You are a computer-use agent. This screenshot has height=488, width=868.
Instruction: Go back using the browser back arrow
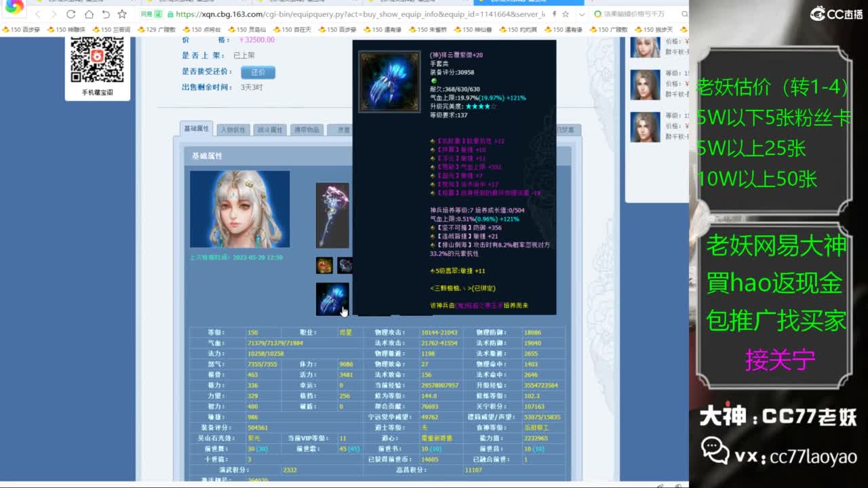(37, 14)
